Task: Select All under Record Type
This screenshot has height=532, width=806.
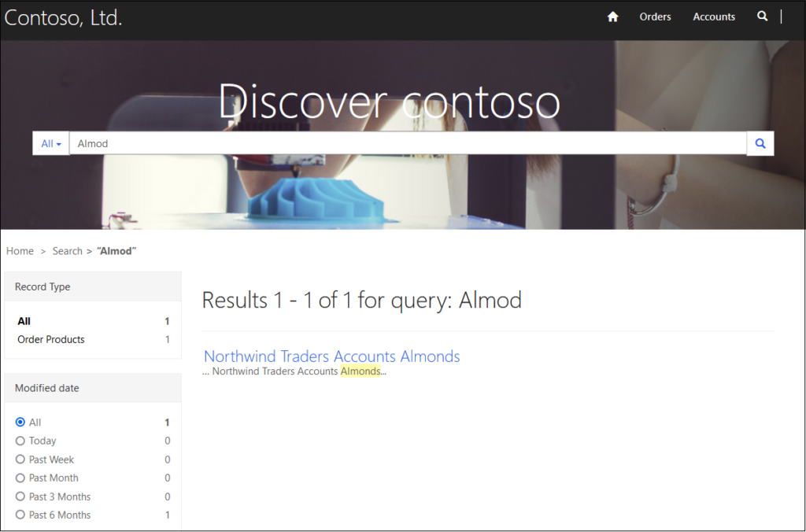Action: (23, 321)
